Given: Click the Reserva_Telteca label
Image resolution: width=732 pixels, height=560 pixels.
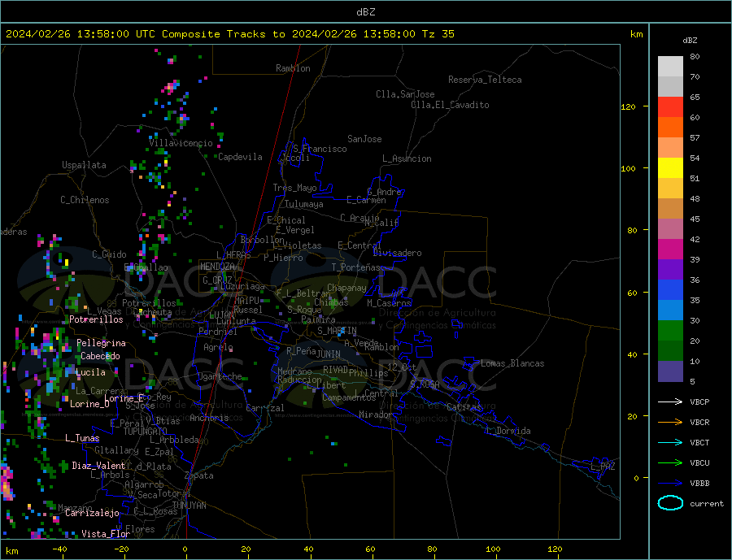Looking at the screenshot, I should tap(485, 80).
